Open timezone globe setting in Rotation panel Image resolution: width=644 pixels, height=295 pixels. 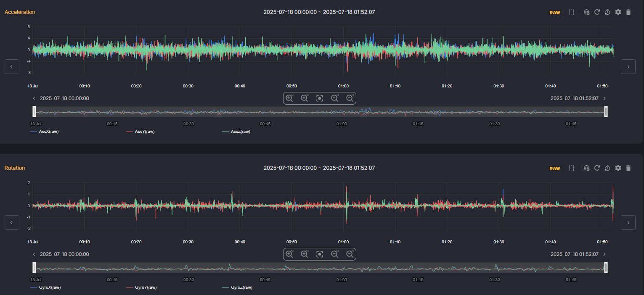[587, 168]
